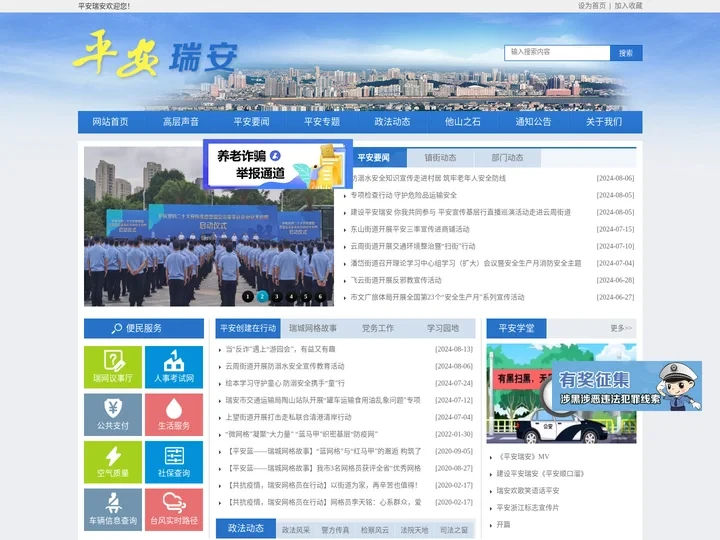Open 瑞安欢歌笑语话平安 link
The height and width of the screenshot is (540, 720).
pos(528,491)
